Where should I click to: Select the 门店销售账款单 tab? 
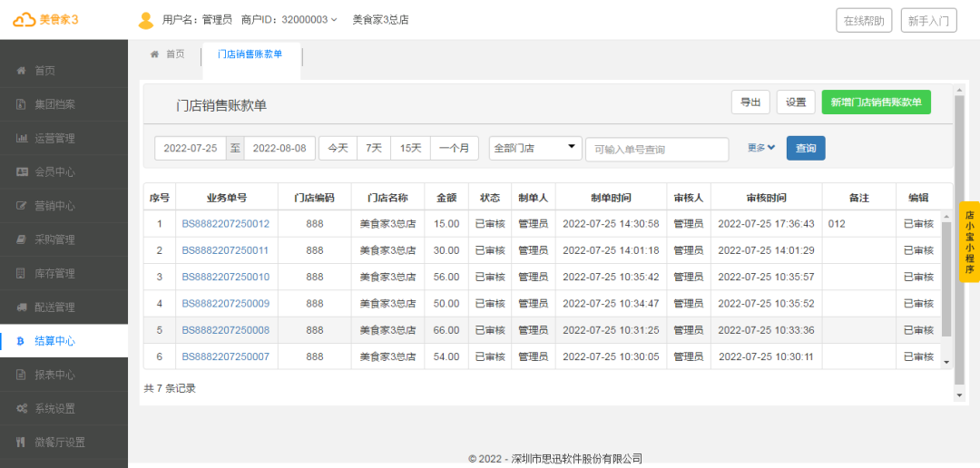tap(250, 54)
